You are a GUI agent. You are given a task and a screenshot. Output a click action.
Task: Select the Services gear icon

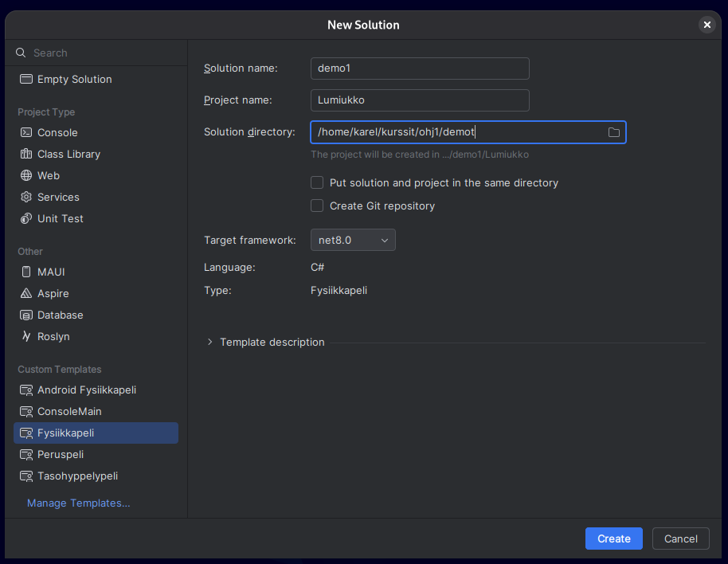(26, 197)
